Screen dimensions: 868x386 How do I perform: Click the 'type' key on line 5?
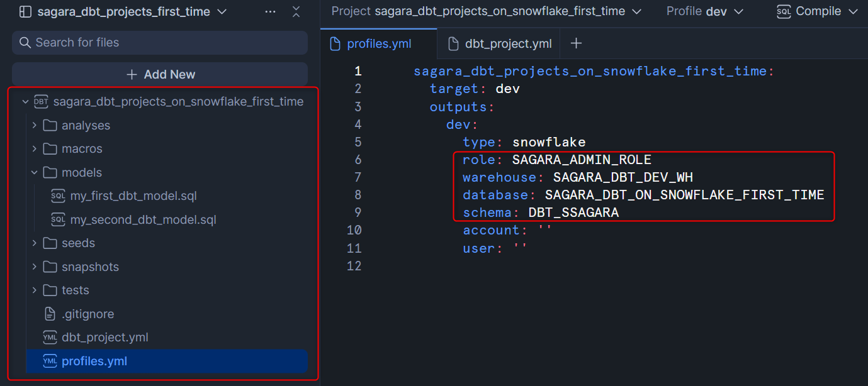pyautogui.click(x=479, y=142)
